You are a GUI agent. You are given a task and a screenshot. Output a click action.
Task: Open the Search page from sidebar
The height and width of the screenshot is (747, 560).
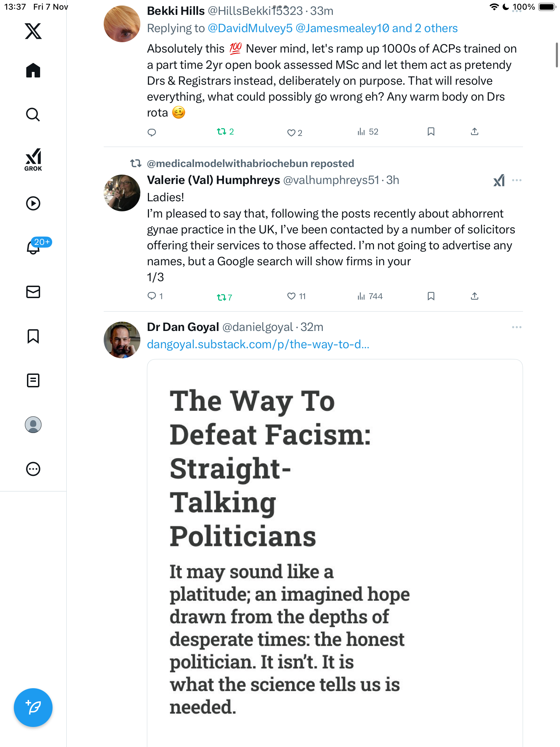(33, 114)
